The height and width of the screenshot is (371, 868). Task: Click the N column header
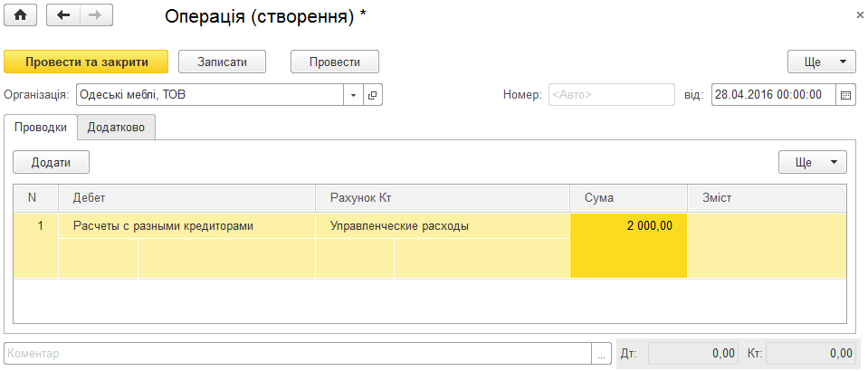pyautogui.click(x=35, y=197)
